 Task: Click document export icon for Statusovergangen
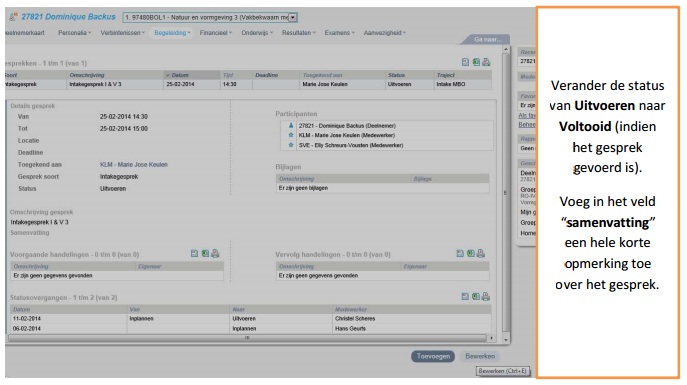point(465,297)
